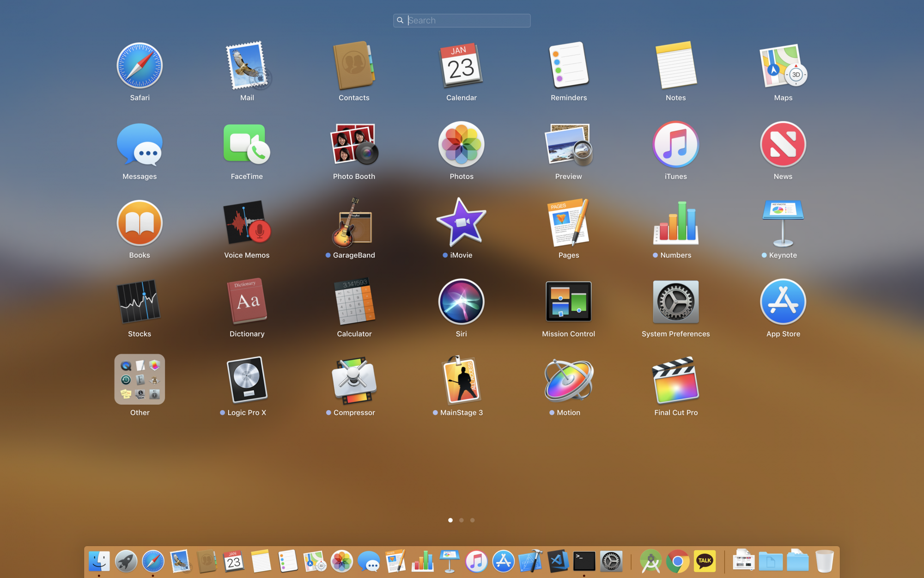Screen dimensions: 924x578
Task: Click KakaoTalk icon in the Dock
Action: pos(705,561)
